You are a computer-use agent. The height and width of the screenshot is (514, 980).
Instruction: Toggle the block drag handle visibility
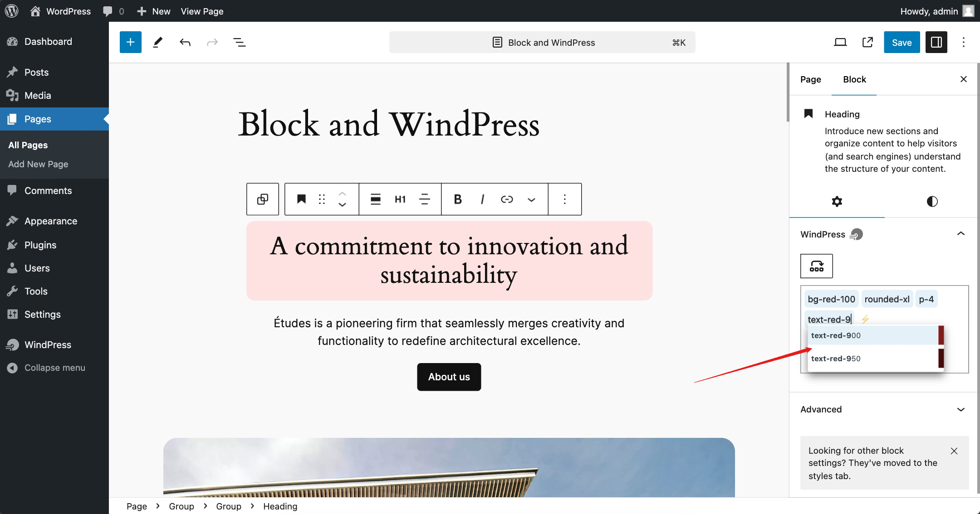point(322,199)
